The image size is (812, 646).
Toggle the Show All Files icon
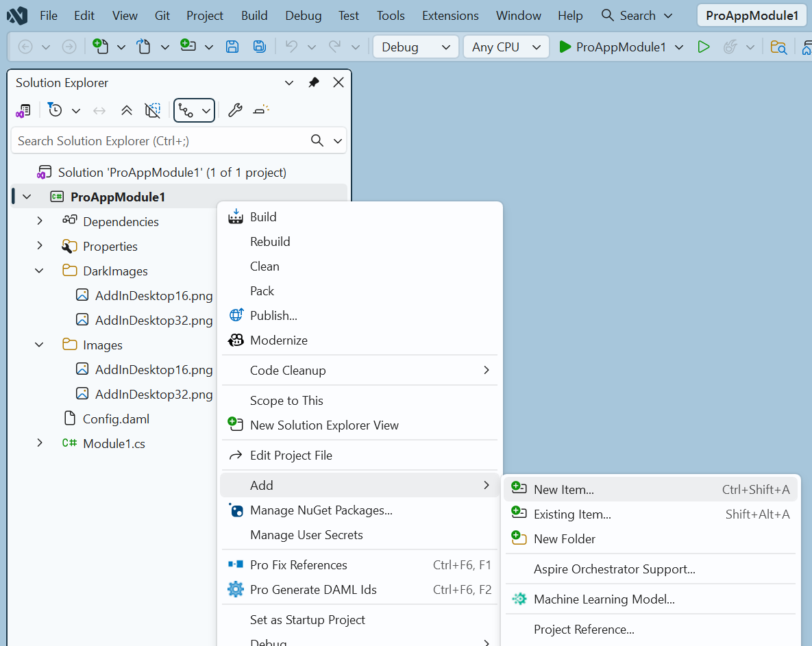pyautogui.click(x=153, y=110)
